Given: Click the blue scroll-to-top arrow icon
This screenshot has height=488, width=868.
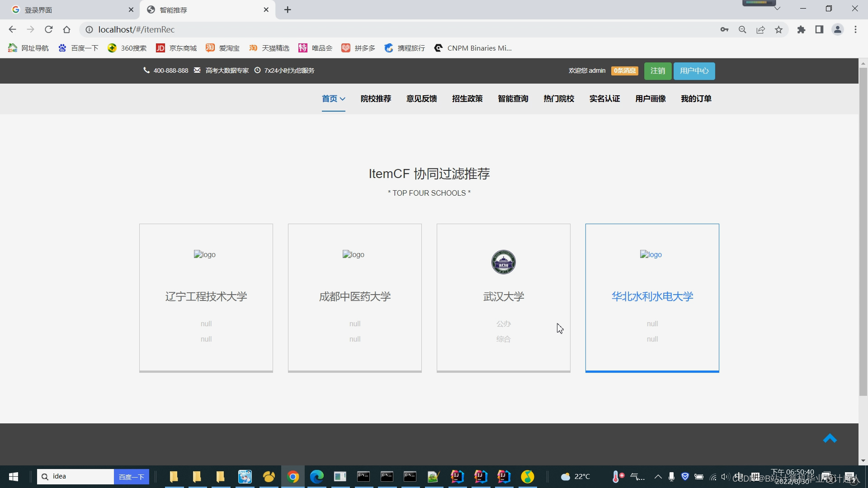Looking at the screenshot, I should click(830, 438).
